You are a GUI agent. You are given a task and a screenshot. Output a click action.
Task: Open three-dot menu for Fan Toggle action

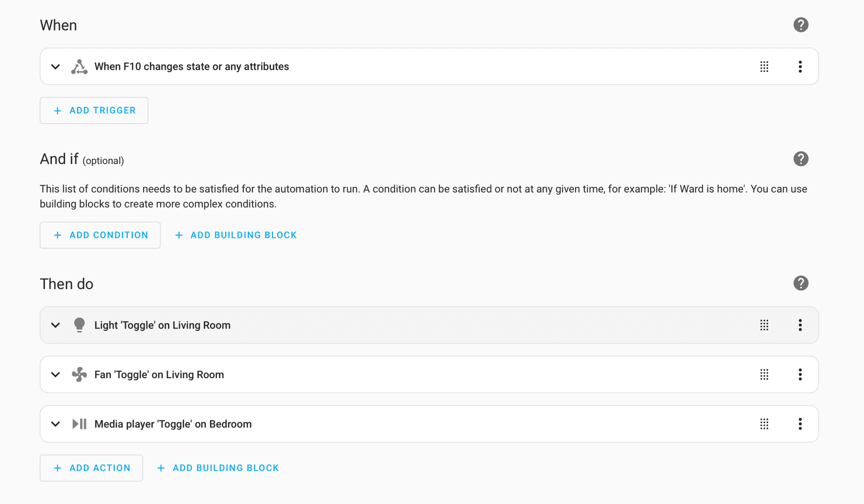coord(800,375)
